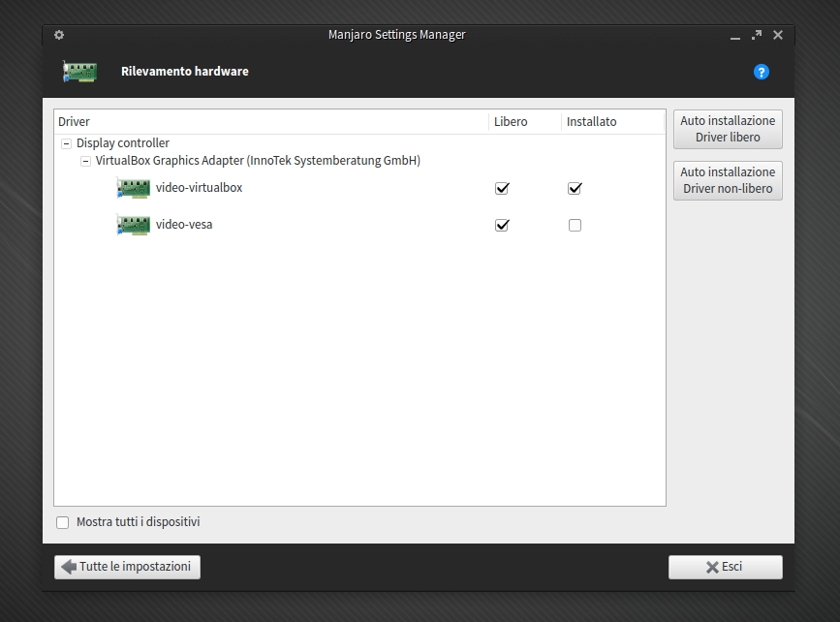Go back to Tutte le impostazioni
This screenshot has height=622, width=840.
click(x=127, y=567)
